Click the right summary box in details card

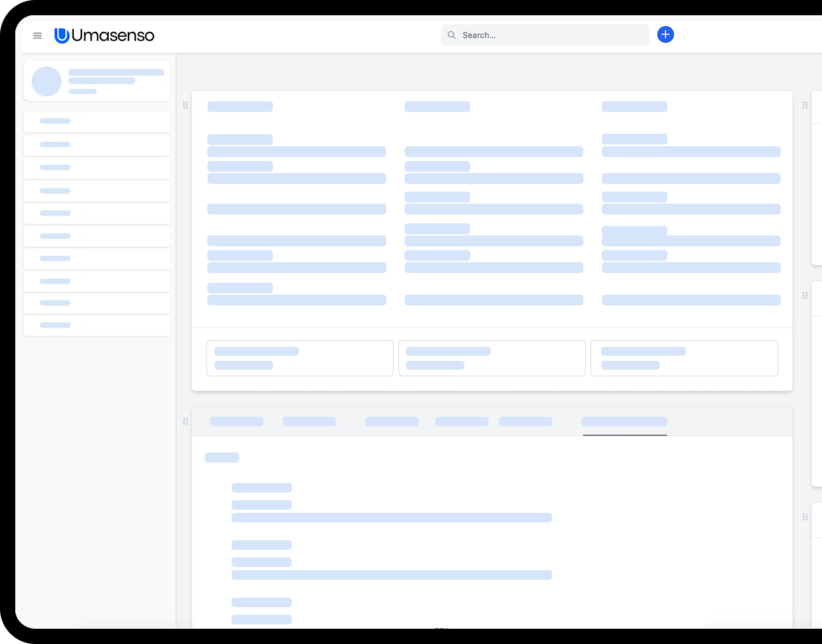point(684,358)
